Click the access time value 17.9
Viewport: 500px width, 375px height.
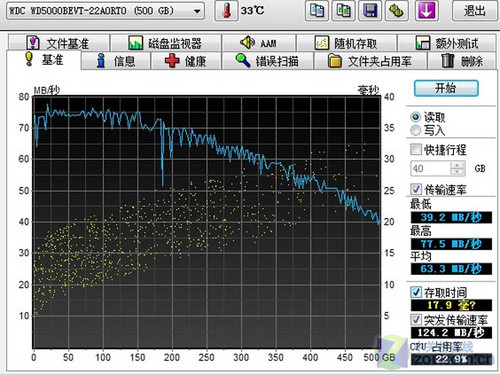[x=451, y=305]
